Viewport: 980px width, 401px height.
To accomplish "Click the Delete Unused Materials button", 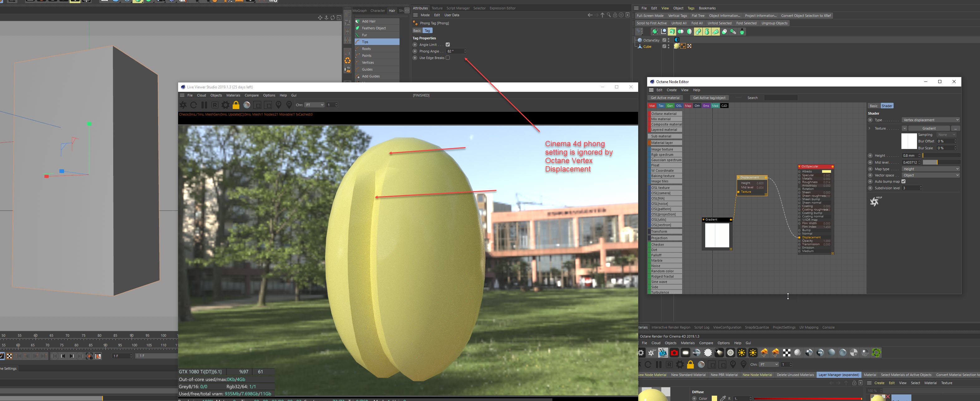I will pos(795,375).
